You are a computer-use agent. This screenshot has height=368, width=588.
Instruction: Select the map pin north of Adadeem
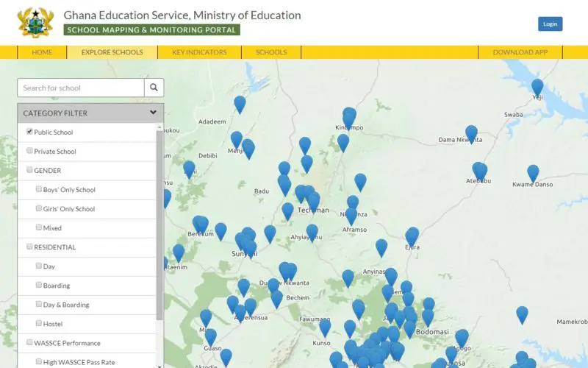click(x=240, y=105)
